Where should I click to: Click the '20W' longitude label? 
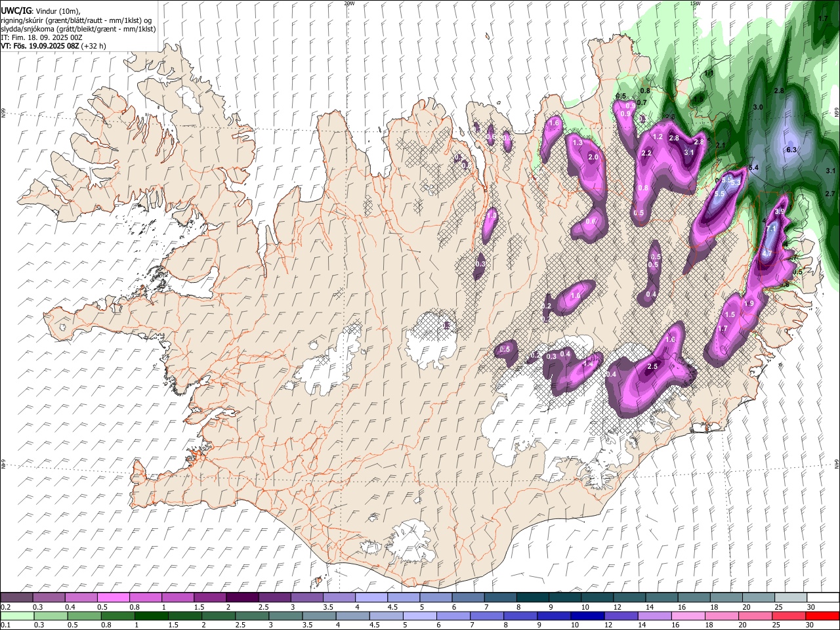point(349,3)
